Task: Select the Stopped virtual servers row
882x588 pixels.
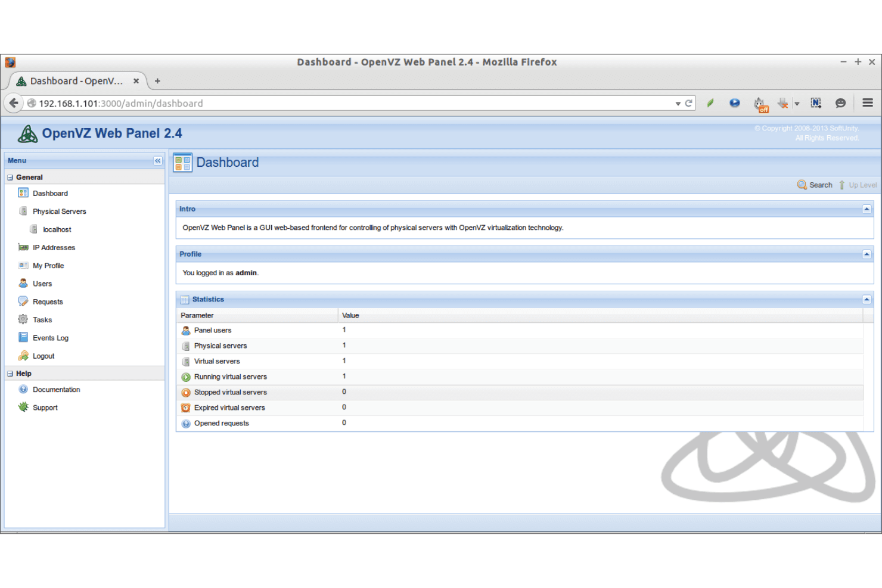Action: [x=520, y=393]
